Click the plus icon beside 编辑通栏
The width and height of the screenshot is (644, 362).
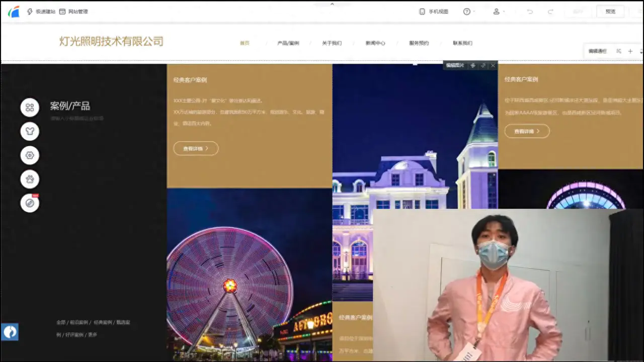pyautogui.click(x=630, y=51)
